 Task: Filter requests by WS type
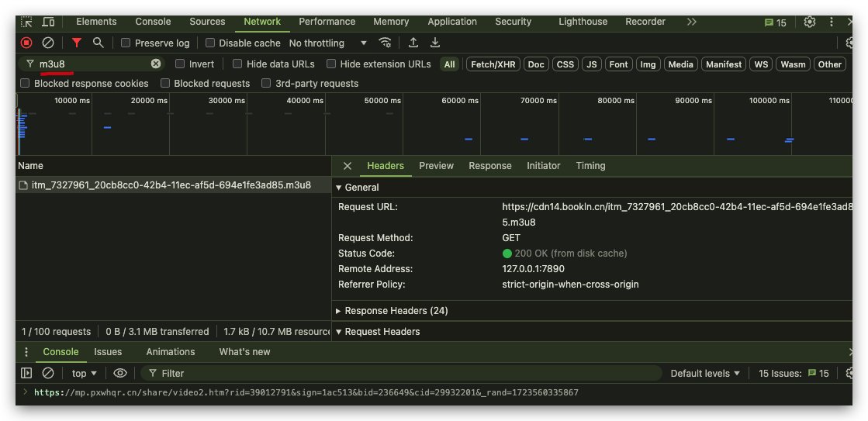[761, 64]
